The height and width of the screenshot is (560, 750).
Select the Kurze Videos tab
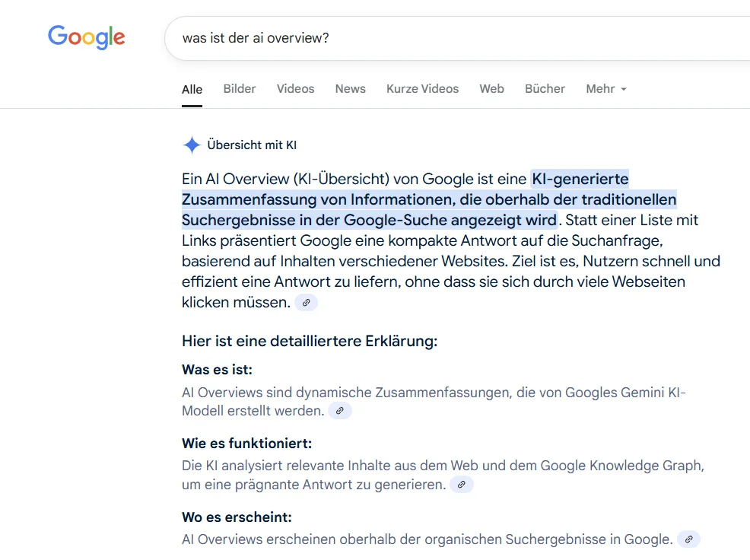click(422, 89)
